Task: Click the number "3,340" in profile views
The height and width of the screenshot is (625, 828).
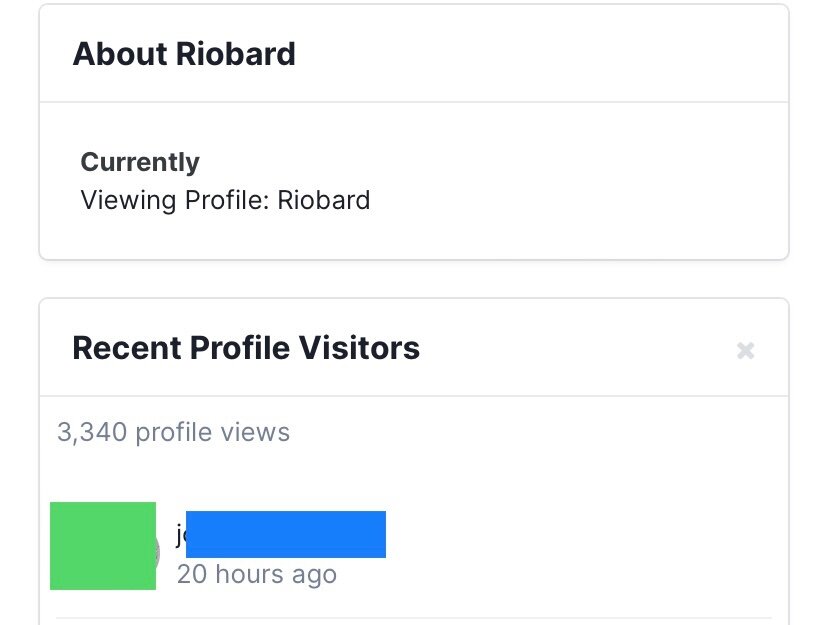Action: [x=92, y=432]
